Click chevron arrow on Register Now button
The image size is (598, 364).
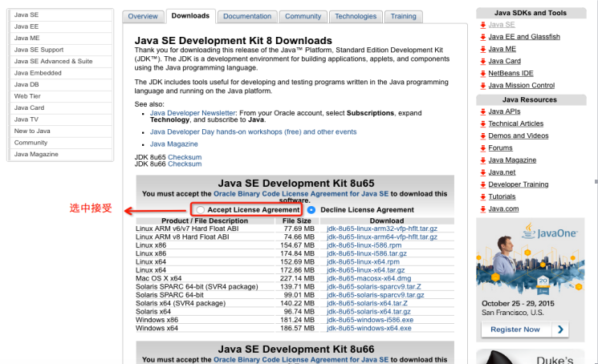click(x=560, y=330)
